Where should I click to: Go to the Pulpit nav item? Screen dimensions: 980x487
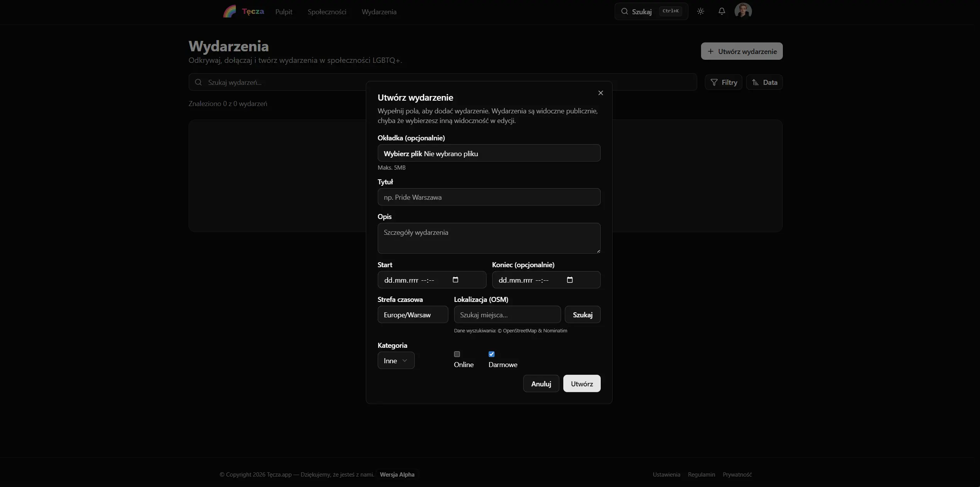pos(284,12)
